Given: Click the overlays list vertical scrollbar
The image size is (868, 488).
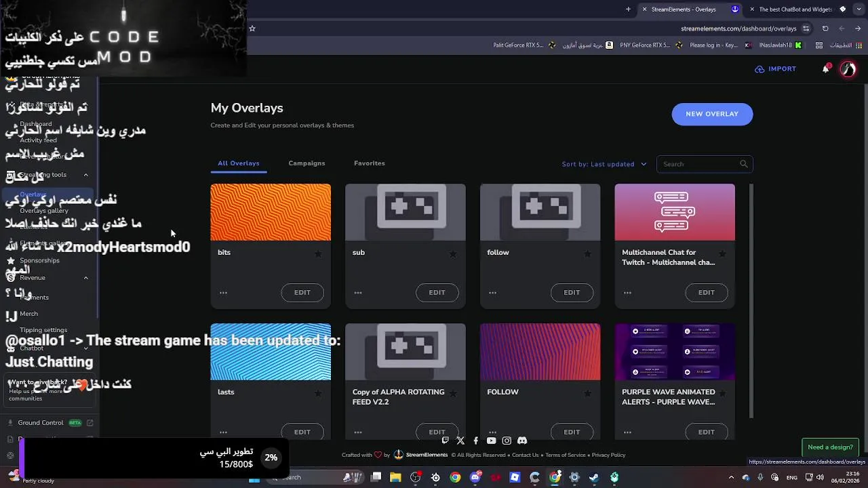Looking at the screenshot, I should tap(751, 301).
